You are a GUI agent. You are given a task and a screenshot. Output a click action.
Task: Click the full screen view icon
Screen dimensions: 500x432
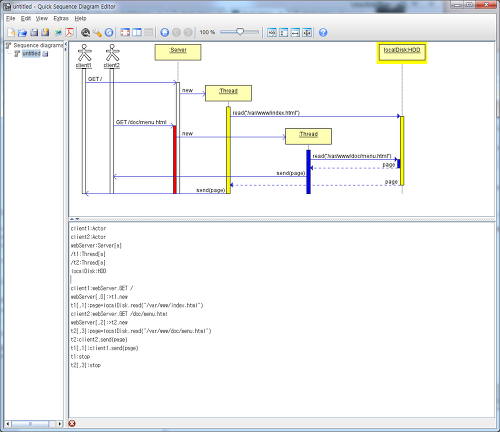(125, 32)
